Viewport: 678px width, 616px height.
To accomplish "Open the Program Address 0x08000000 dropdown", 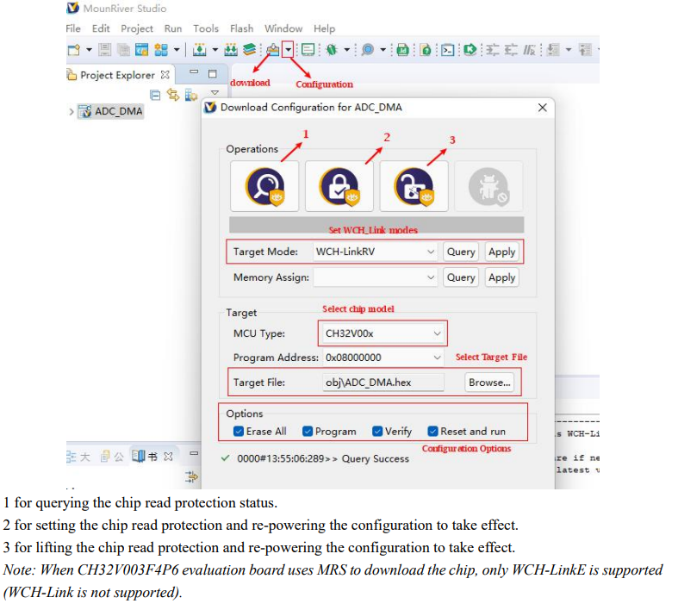I will point(383,358).
